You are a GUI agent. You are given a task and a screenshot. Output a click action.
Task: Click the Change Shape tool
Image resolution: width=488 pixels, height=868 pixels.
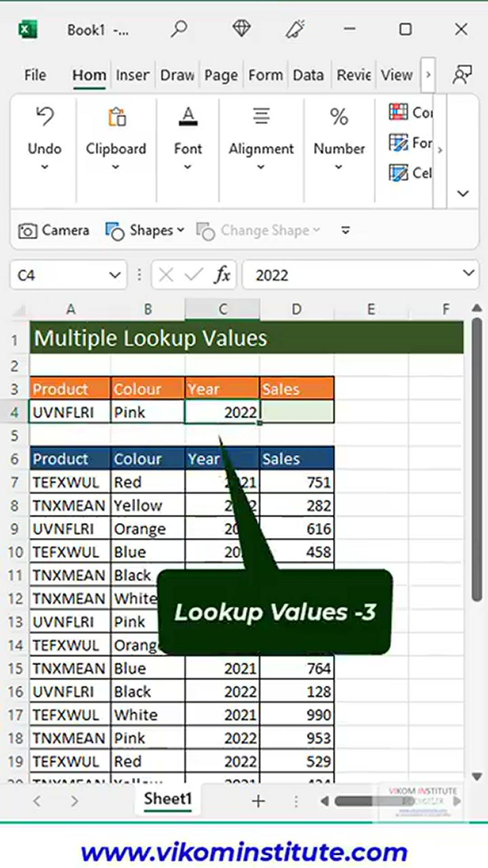(258, 231)
